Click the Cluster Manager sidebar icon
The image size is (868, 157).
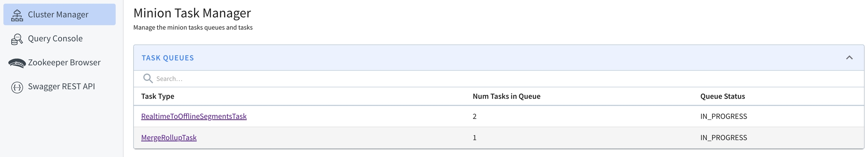click(x=17, y=15)
